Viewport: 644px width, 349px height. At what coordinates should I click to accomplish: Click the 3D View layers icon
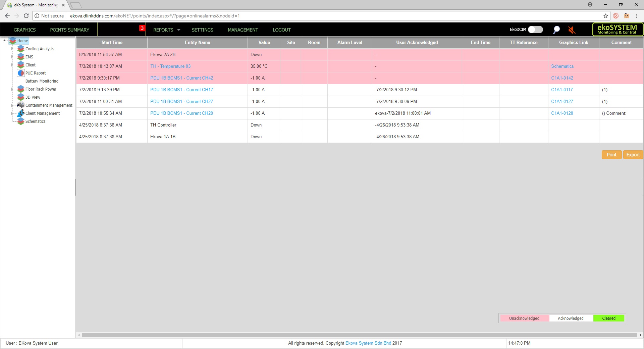[x=21, y=97]
